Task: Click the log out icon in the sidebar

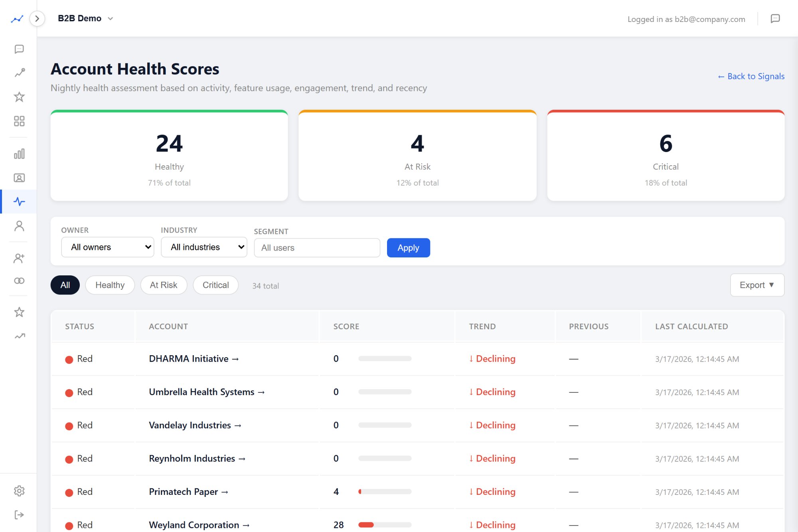Action: coord(19,515)
